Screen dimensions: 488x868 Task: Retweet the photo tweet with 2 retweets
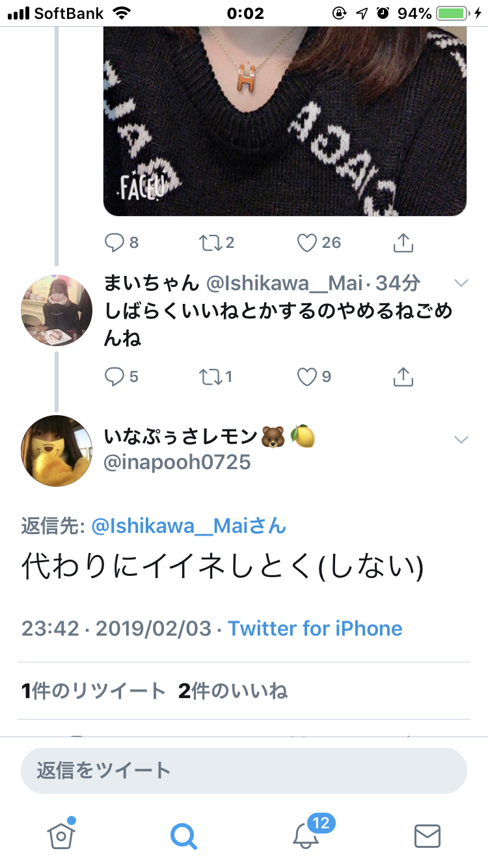click(210, 243)
